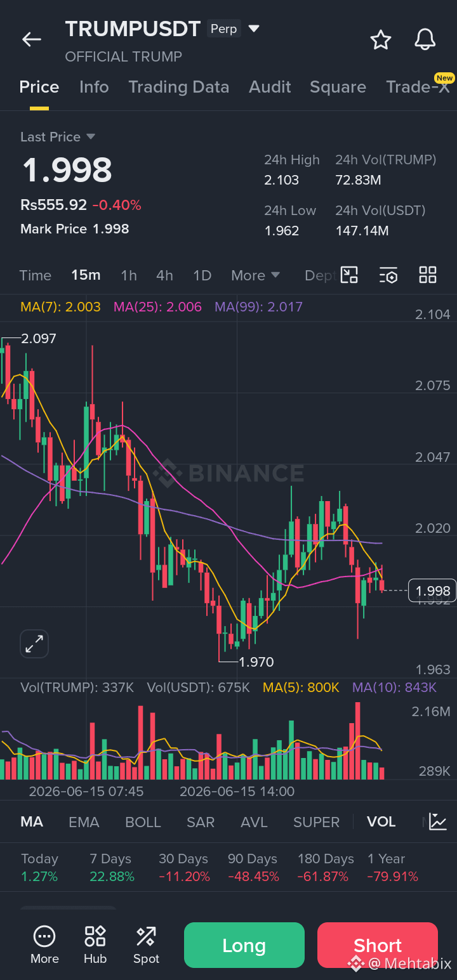Screen dimensions: 457x980
Task: Tap the 1 Year -79.91% performance
Action: (392, 868)
